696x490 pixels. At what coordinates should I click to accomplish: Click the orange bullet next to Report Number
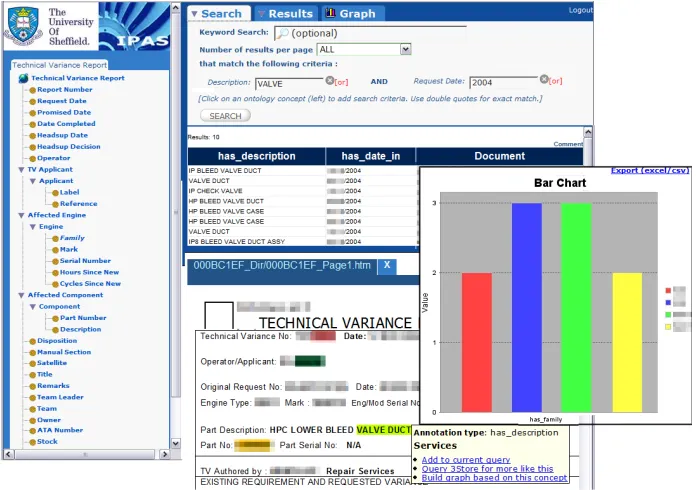tap(32, 90)
